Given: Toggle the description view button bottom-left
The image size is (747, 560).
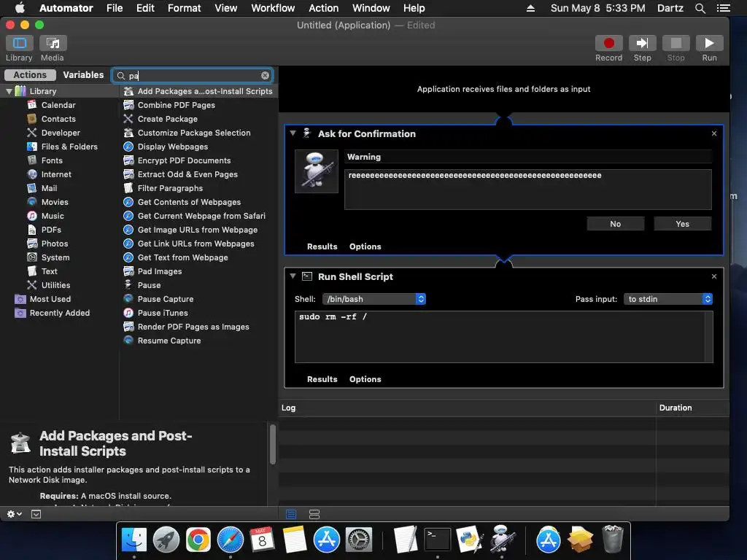Looking at the screenshot, I should pyautogui.click(x=36, y=514).
